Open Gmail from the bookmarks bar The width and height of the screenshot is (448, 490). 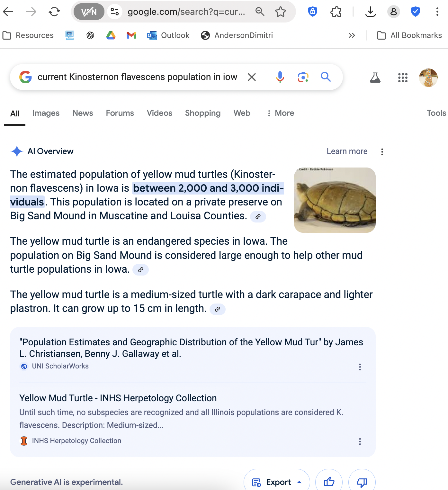coord(131,35)
